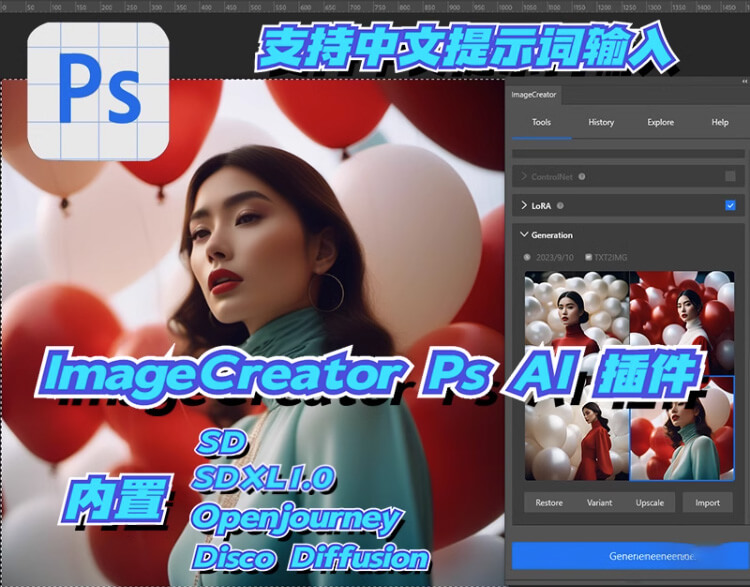Image resolution: width=750 pixels, height=587 pixels.
Task: Click the TXT2IMG label
Action: (610, 257)
